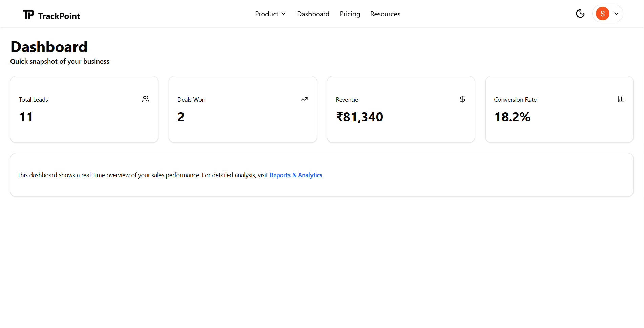The width and height of the screenshot is (644, 328).
Task: Click the trending arrow icon on Deals Won
Action: [x=304, y=99]
